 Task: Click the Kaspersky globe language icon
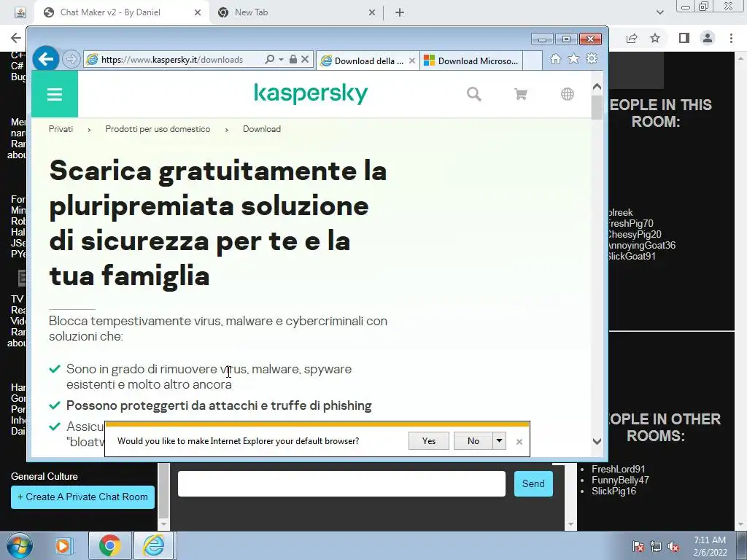(568, 94)
